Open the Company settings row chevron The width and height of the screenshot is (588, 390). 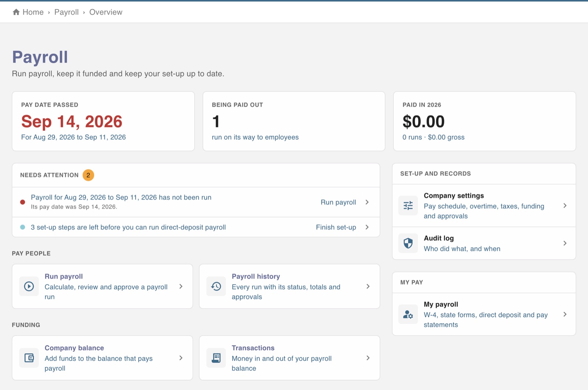coord(565,205)
